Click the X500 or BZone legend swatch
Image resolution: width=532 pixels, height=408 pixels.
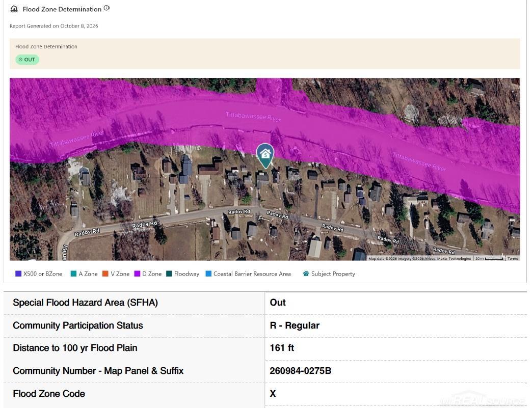tap(18, 274)
